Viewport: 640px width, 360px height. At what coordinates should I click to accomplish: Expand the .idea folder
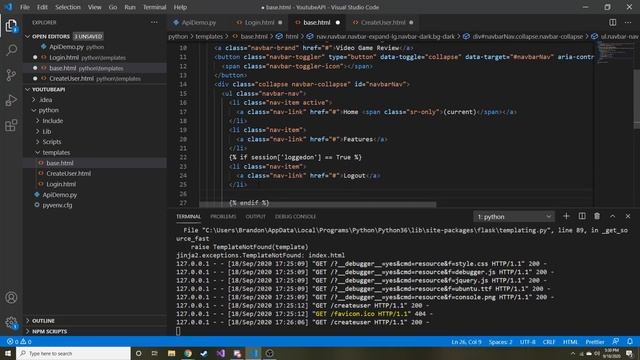(34, 100)
